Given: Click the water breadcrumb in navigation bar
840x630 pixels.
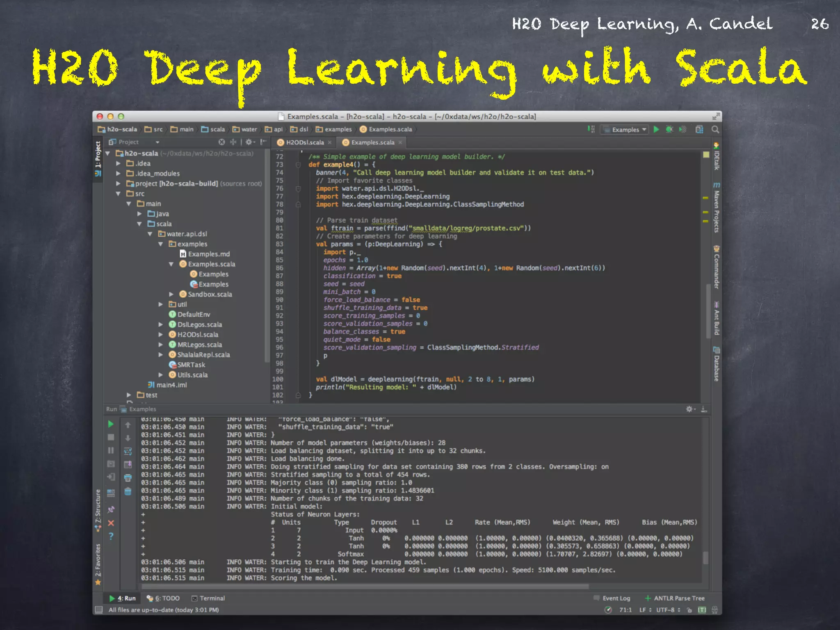Looking at the screenshot, I should (x=245, y=129).
